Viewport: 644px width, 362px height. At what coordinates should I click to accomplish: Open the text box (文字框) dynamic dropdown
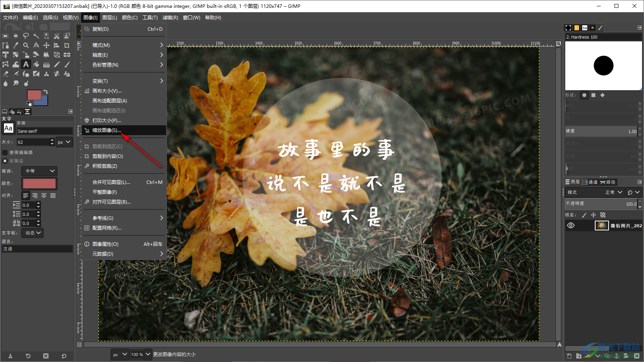pos(33,233)
